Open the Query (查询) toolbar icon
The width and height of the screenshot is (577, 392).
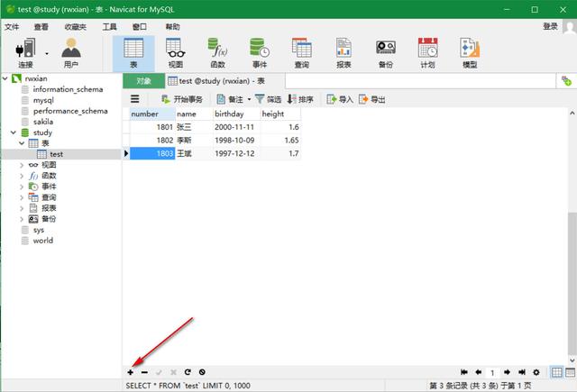[x=302, y=53]
